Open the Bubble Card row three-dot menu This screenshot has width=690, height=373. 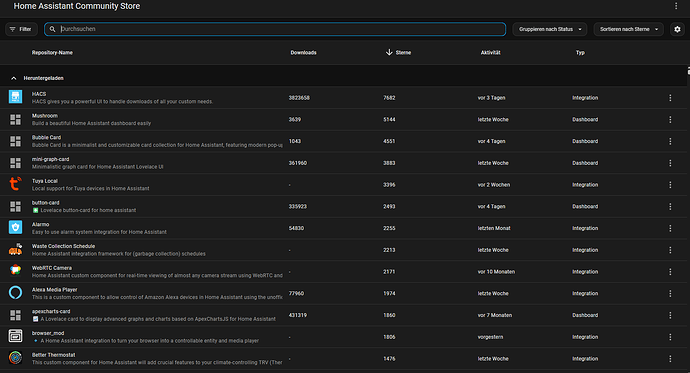pos(670,141)
